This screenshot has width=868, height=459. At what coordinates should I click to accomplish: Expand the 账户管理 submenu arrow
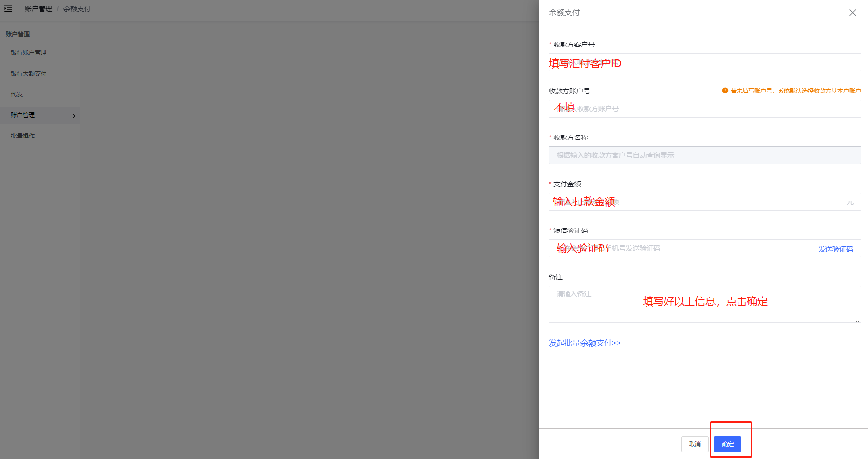click(x=74, y=116)
